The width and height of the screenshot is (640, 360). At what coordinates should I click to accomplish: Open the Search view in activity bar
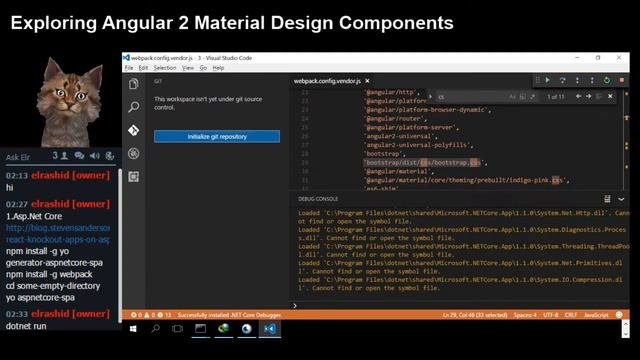click(133, 107)
